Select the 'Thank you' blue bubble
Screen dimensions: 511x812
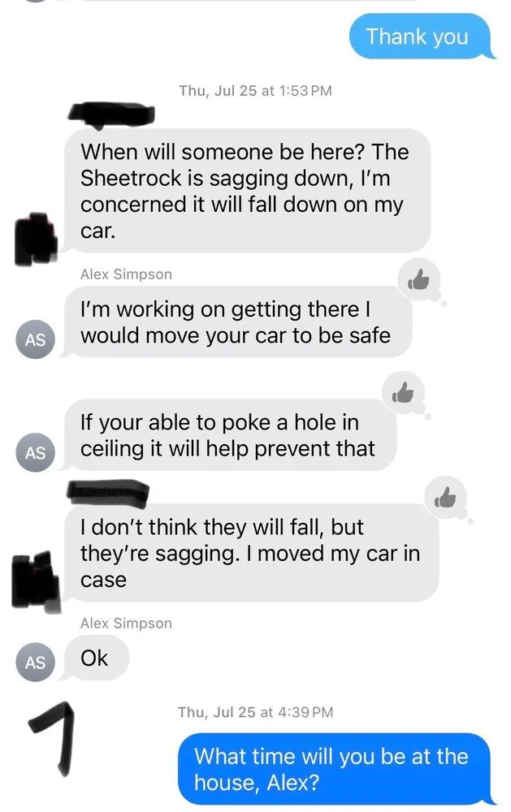pos(420,37)
